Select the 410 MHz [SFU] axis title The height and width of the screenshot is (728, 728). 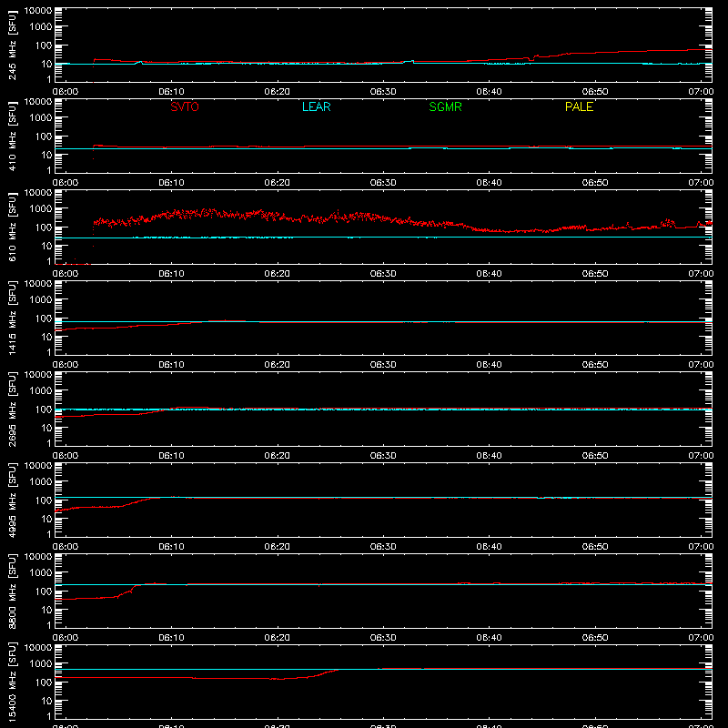point(13,136)
